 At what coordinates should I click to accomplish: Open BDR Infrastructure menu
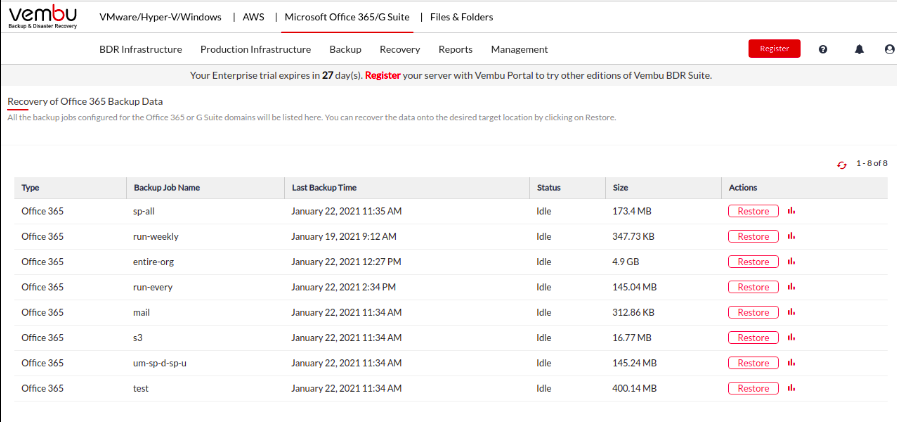[141, 50]
